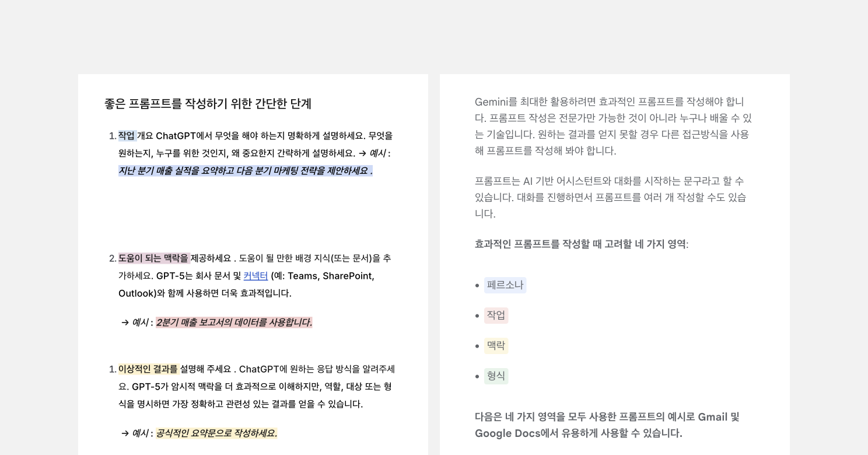Screen dimensions: 868x455
Task: Click the arrow before 예시 above 공식적인 요약문
Action: (x=125, y=433)
